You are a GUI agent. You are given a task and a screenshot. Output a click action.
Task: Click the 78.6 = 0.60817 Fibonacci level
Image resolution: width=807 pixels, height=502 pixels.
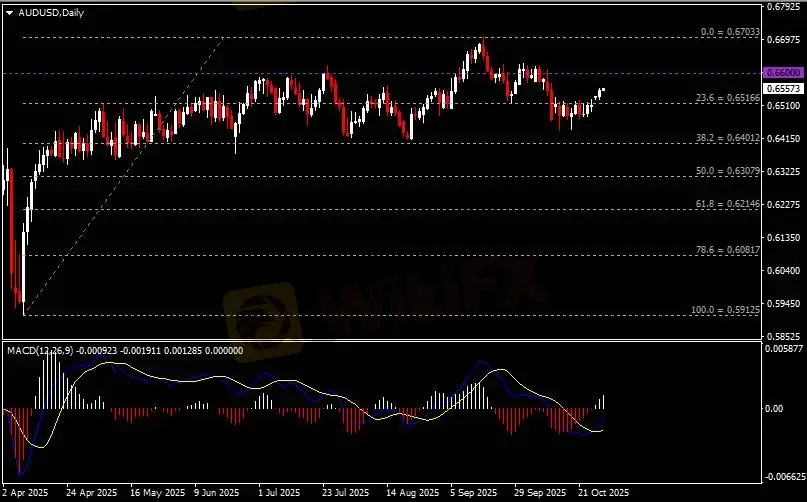(723, 250)
